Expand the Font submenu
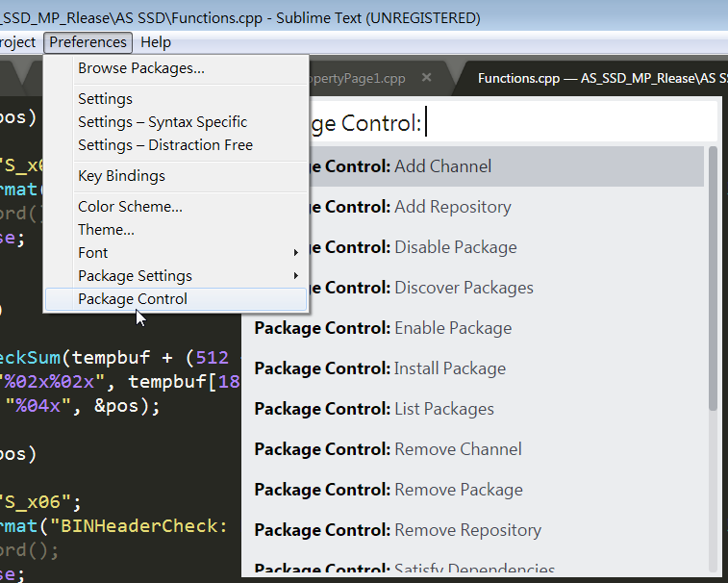Viewport: 728px width, 583px height. coord(188,253)
